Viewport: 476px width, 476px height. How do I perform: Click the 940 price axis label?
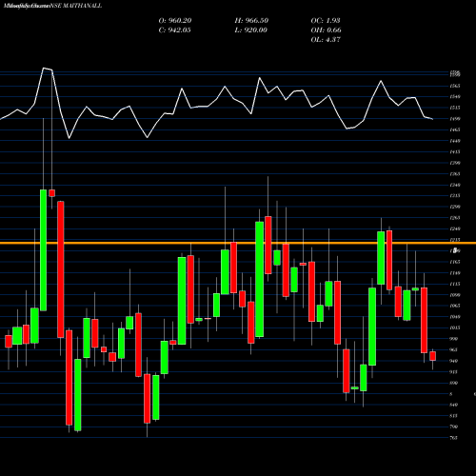click(454, 361)
